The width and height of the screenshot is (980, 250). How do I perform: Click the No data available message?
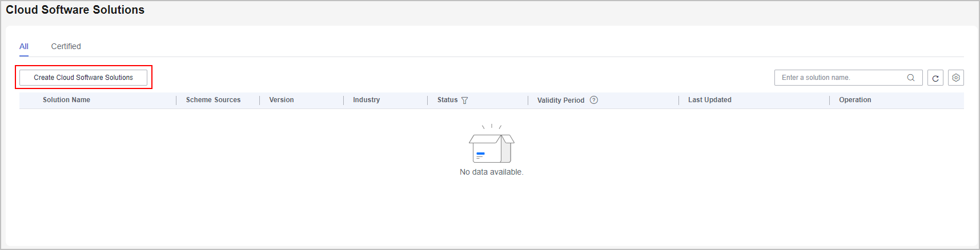[491, 172]
